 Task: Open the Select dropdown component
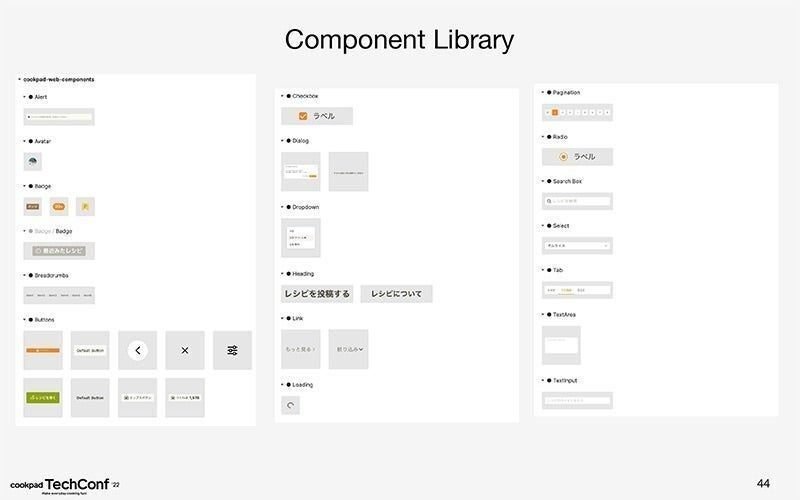tap(577, 246)
